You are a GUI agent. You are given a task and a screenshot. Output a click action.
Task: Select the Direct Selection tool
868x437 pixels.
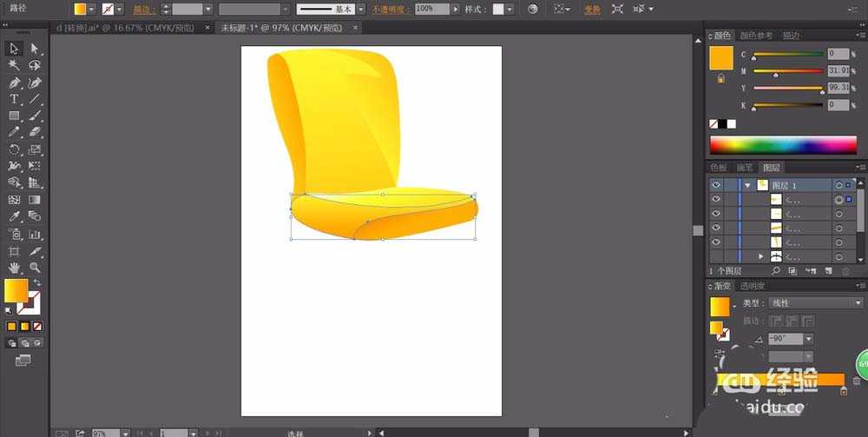(35, 49)
